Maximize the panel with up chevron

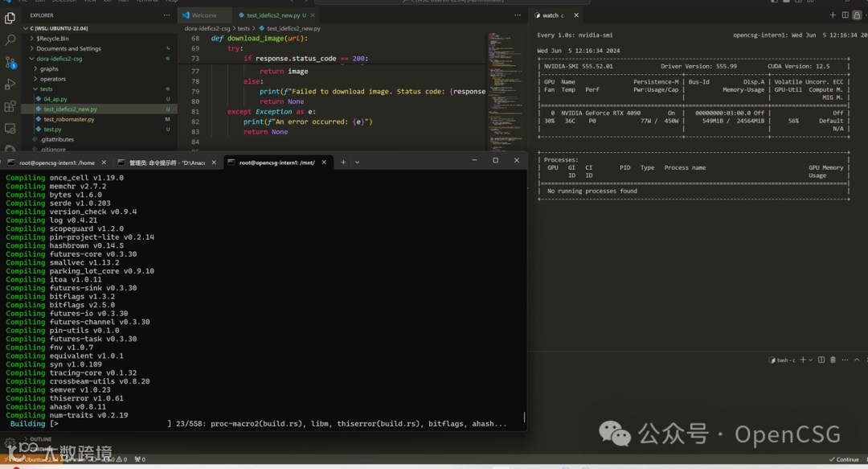(857, 360)
